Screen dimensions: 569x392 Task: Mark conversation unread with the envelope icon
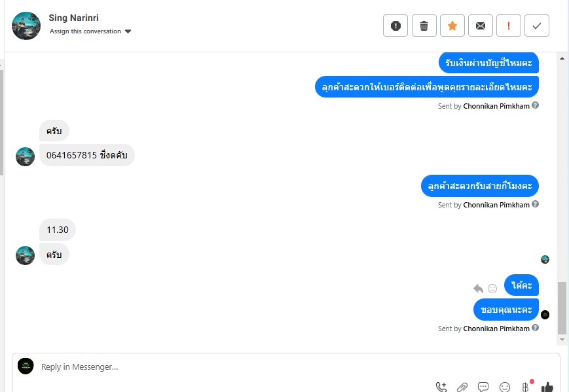[481, 26]
